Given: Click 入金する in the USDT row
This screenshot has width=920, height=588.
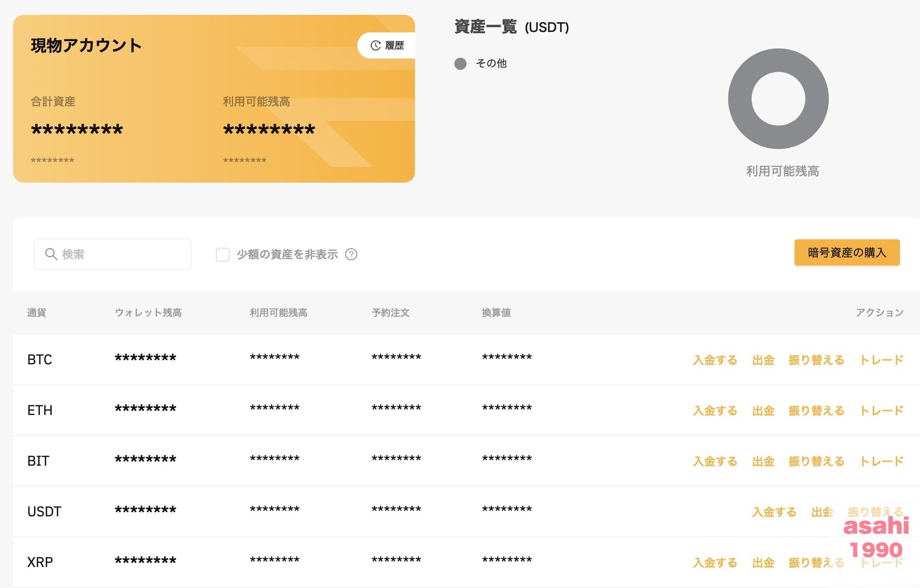Looking at the screenshot, I should (x=774, y=512).
